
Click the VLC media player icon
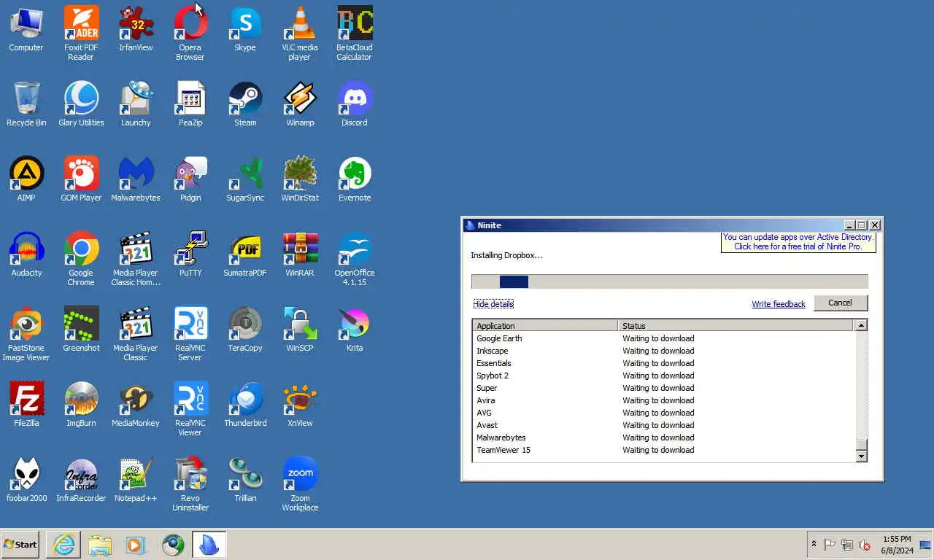tap(300, 33)
